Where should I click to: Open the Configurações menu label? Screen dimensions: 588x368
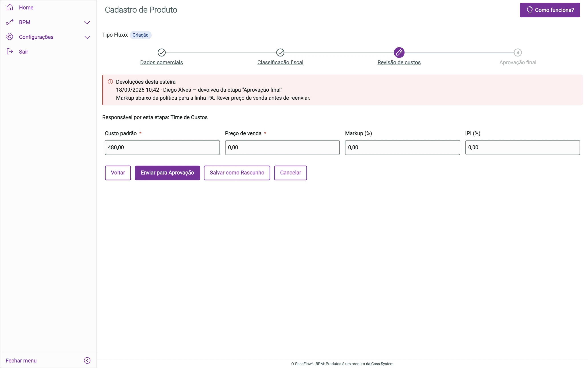pyautogui.click(x=36, y=37)
